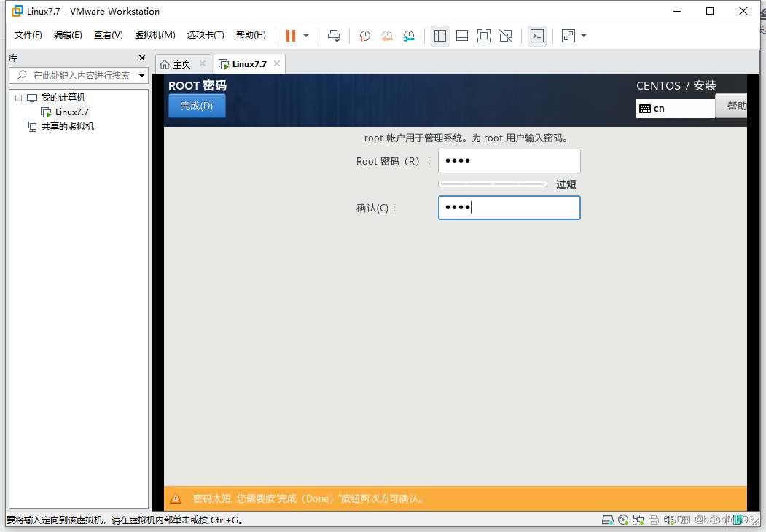Enter full screen mode
Image resolution: width=766 pixels, height=532 pixels.
point(484,36)
